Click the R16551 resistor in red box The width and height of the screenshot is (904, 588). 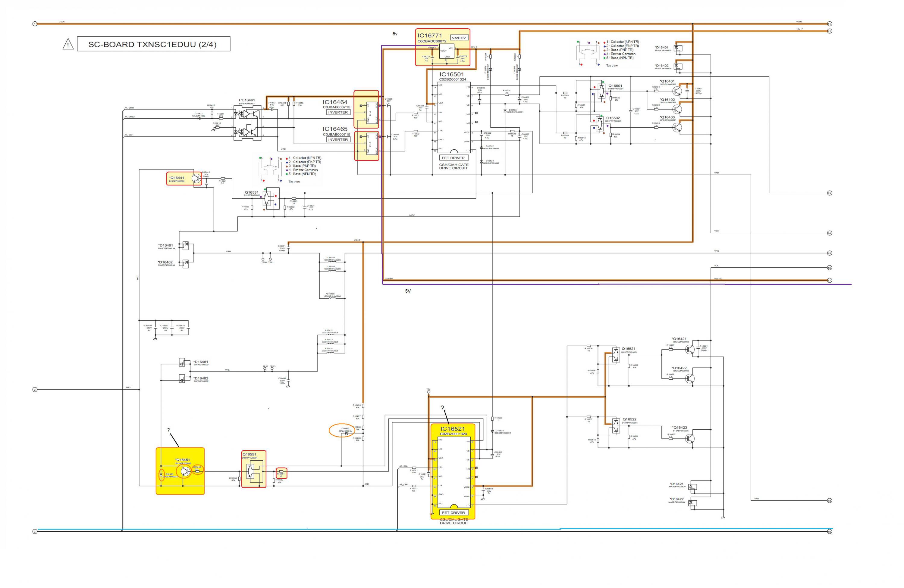click(x=281, y=471)
